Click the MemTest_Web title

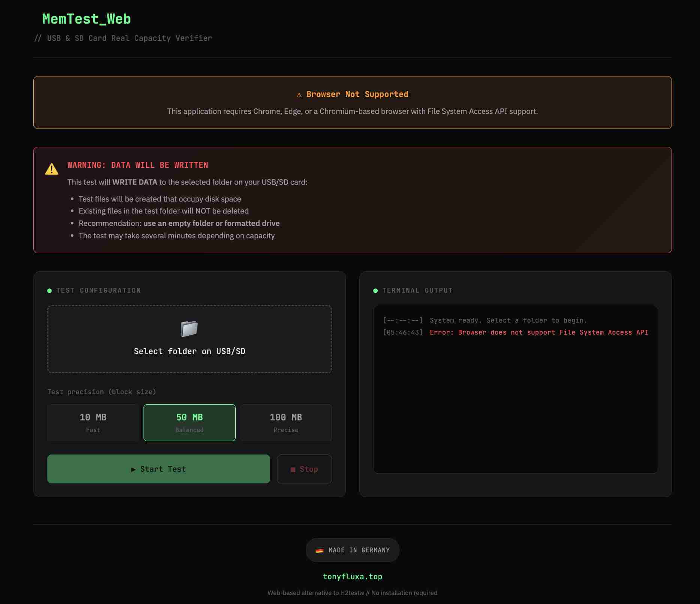pos(86,19)
